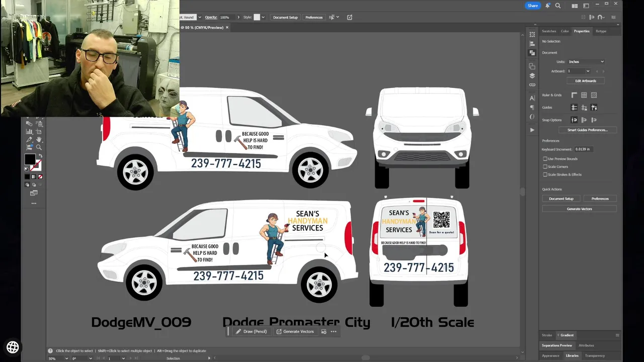Open the Separations Preview tab

click(557, 345)
